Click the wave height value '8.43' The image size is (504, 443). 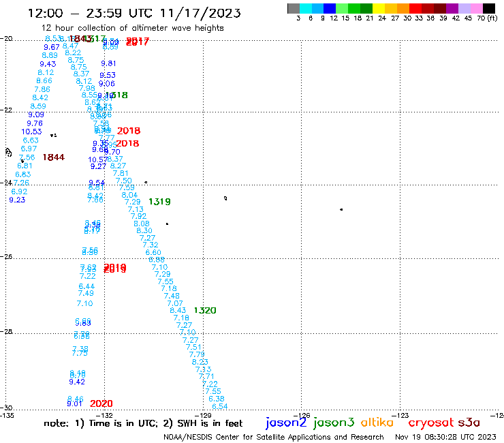tap(178, 311)
